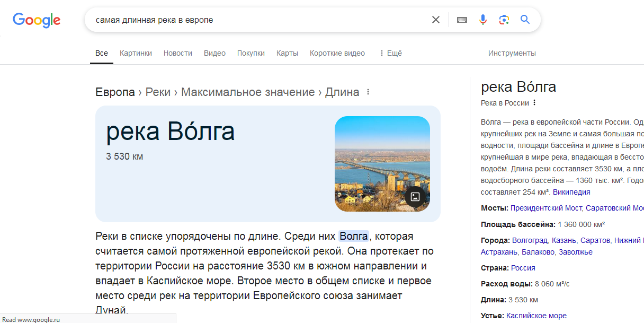Viewport: 644px width, 323px height.
Task: Click the blue magnifier search button
Action: pyautogui.click(x=525, y=20)
